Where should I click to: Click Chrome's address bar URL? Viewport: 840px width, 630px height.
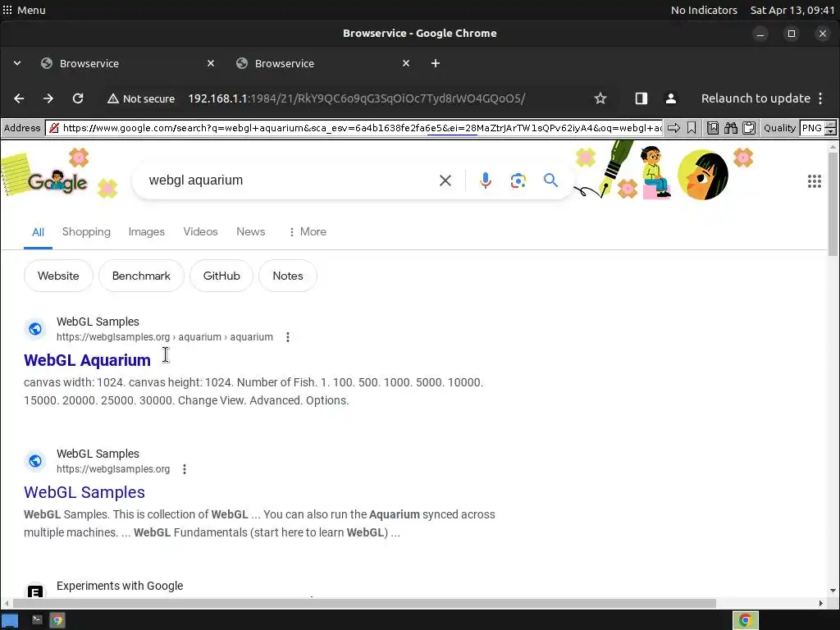click(x=357, y=98)
